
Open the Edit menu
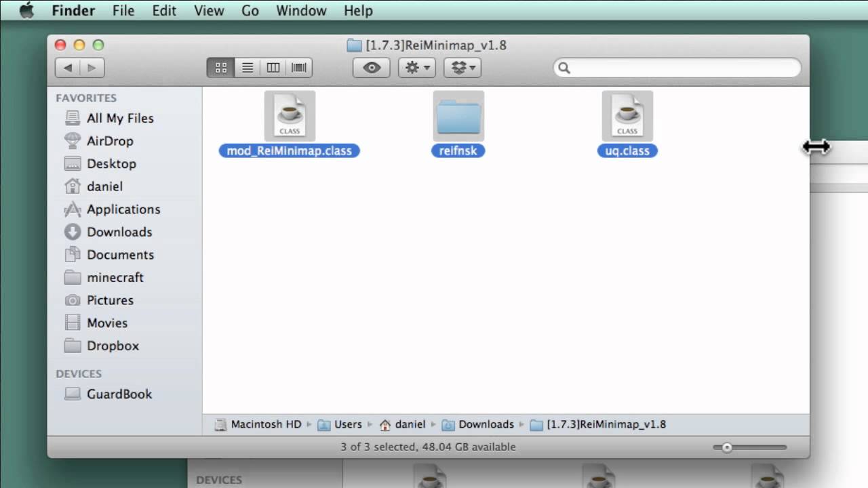click(x=164, y=11)
